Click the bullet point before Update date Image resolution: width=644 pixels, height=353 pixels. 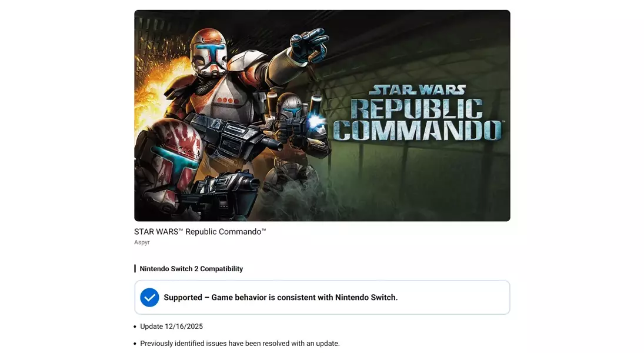[135, 327]
